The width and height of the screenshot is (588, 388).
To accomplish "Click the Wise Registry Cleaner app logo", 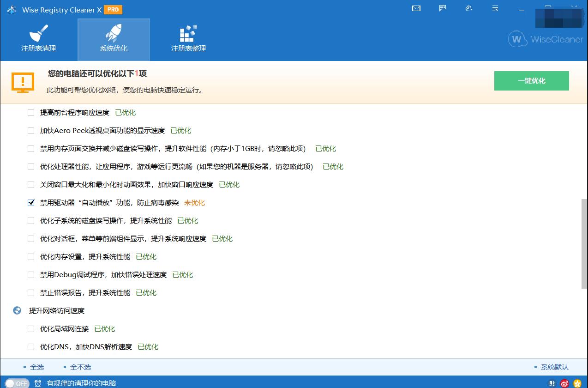I will (x=12, y=10).
